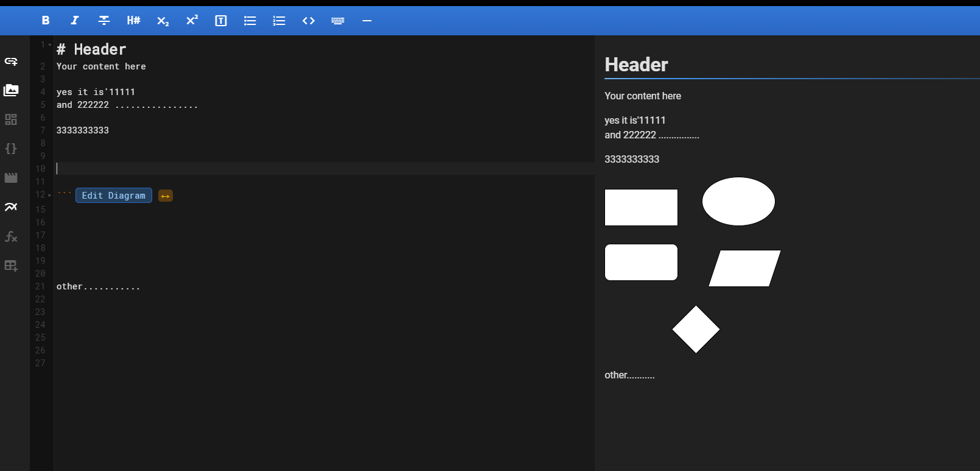Click the curly braces code block icon

11,149
